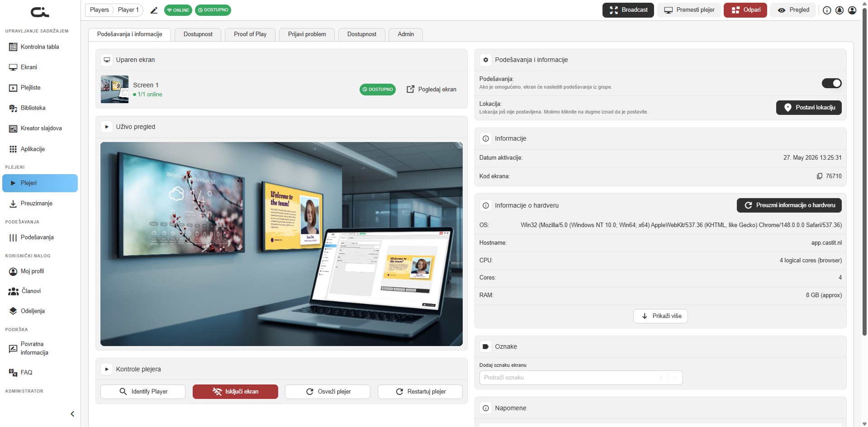Click the round icon between info and account
This screenshot has width=868, height=427.
(x=840, y=10)
